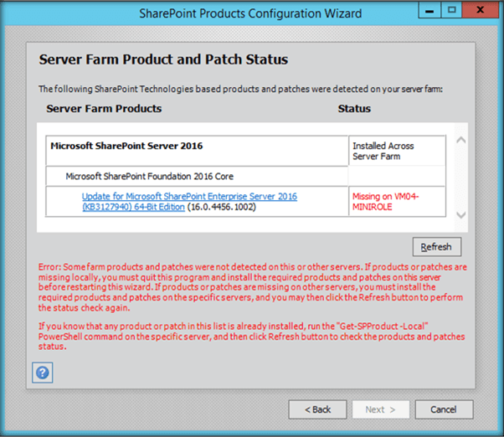
Task: Click the product list scroll up arrow
Action: click(x=460, y=140)
